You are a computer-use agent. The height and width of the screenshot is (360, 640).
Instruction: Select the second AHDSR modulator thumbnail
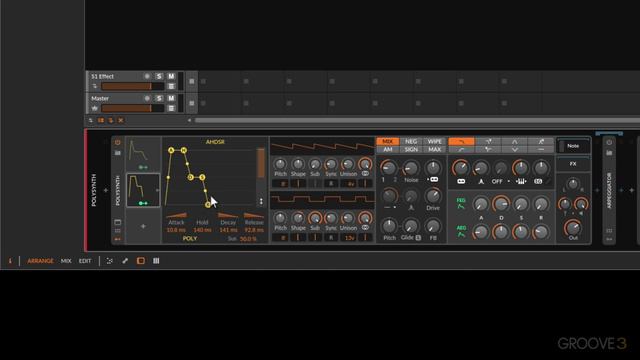143,190
